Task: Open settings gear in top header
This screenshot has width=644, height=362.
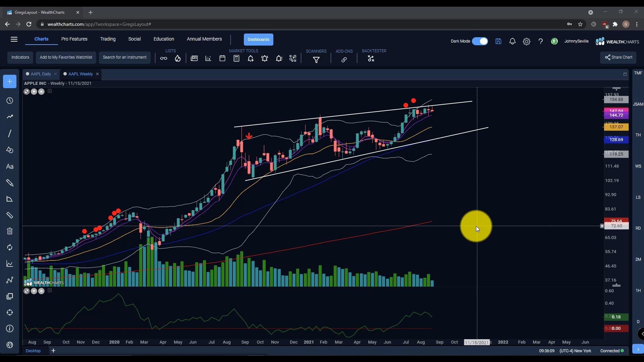Action: click(527, 41)
